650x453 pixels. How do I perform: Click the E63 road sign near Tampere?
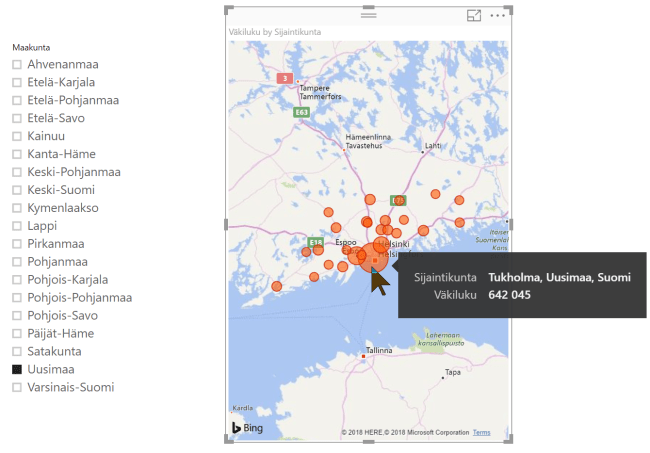coord(301,113)
